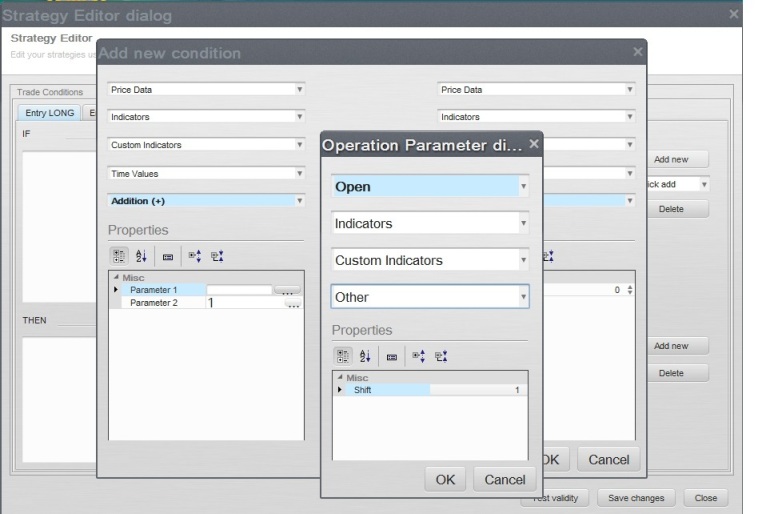The height and width of the screenshot is (514, 758).
Task: Click Cancel in Add new condition dialog
Action: pos(609,459)
